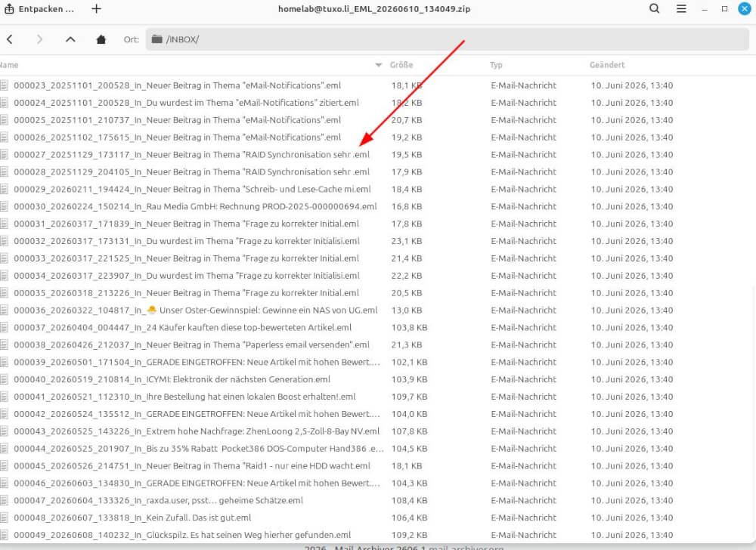This screenshot has height=550, width=756.
Task: Click the 107,8 KB size cell
Action: pyautogui.click(x=409, y=432)
